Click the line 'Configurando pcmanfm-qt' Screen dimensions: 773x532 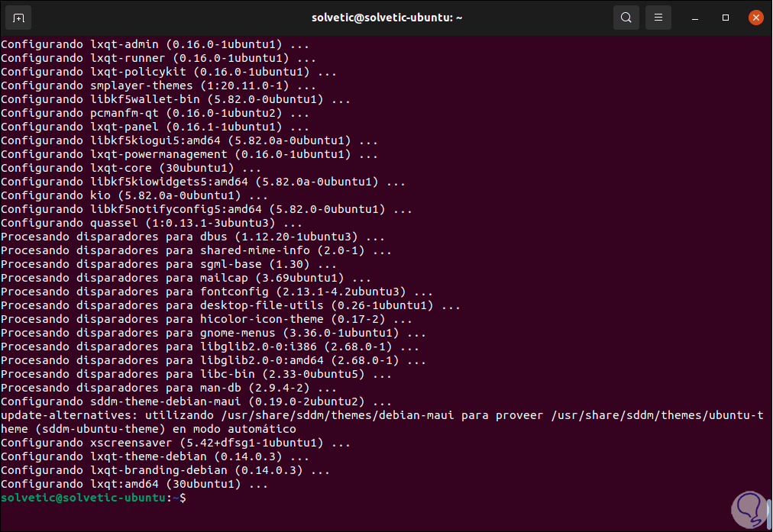coord(155,113)
